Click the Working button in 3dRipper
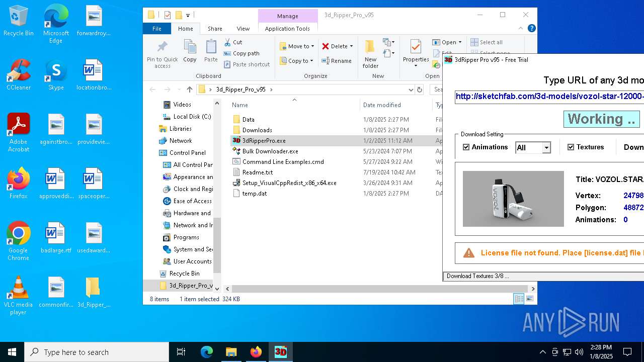This screenshot has height=362, width=644. click(x=602, y=119)
